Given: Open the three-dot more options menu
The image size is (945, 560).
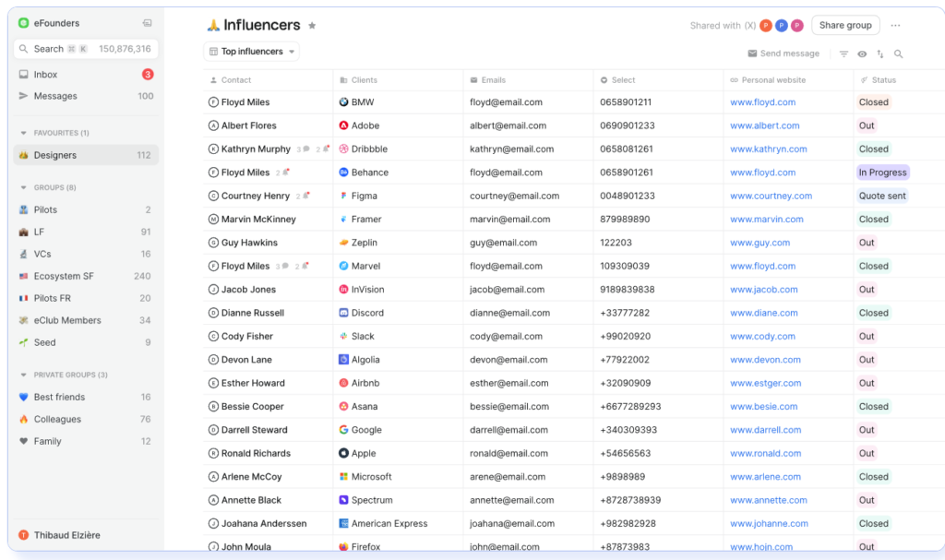Looking at the screenshot, I should coord(895,25).
